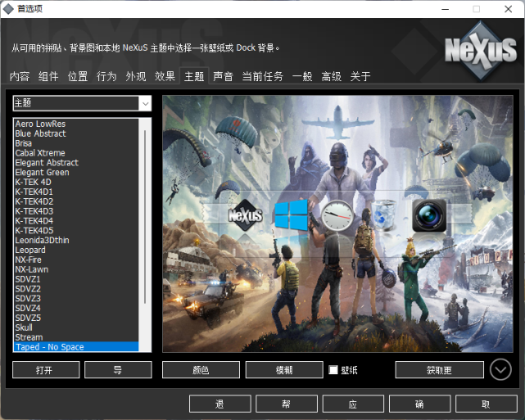This screenshot has width=525, height=420.
Task: Click the NeXuS logo in header
Action: (481, 51)
